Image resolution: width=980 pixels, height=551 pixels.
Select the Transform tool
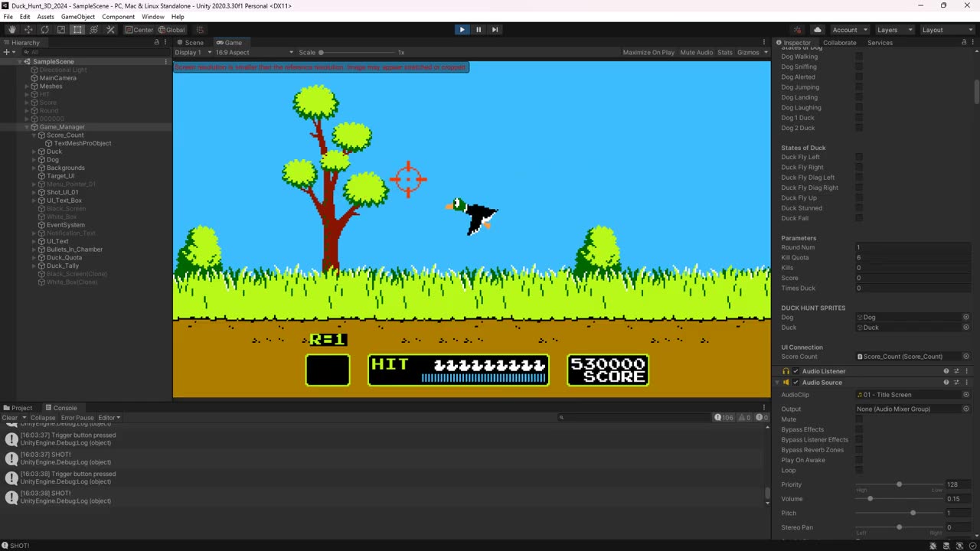tap(94, 30)
